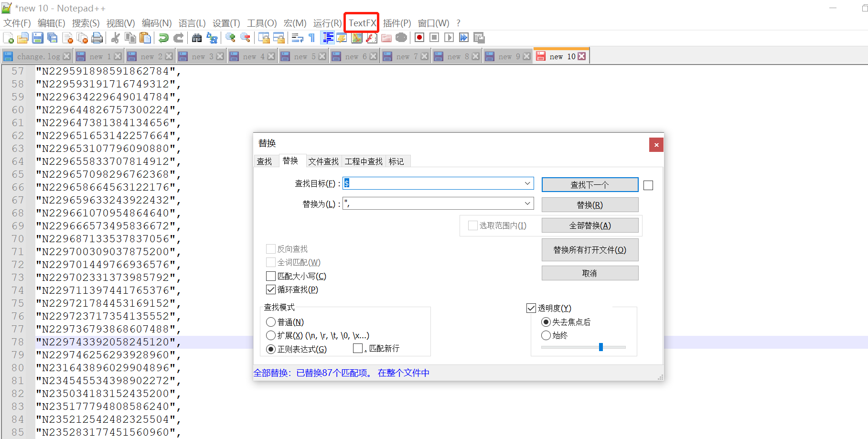Toggle word wrap toolbar icon
Viewport: 868px width, 439px height.
point(297,38)
